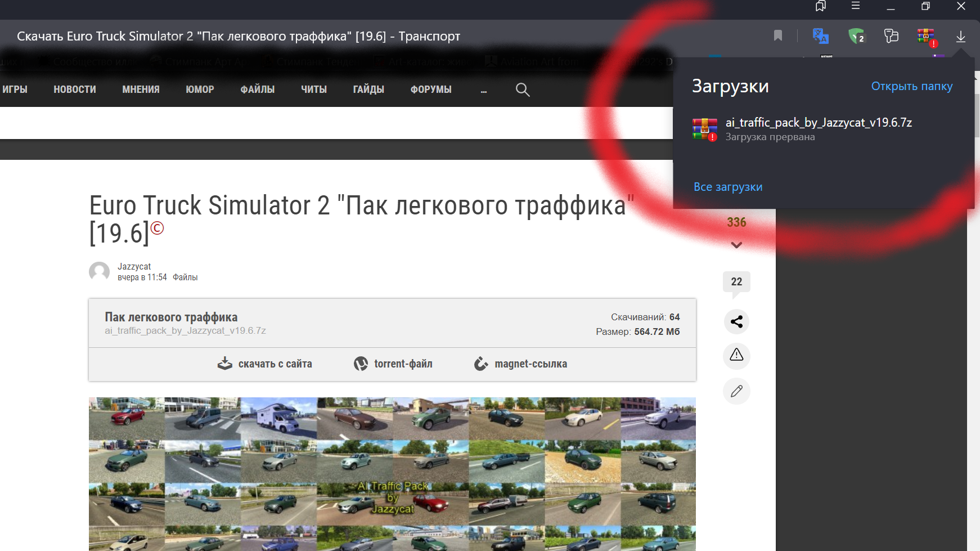
Task: Click the share icon beside article
Action: tap(736, 321)
